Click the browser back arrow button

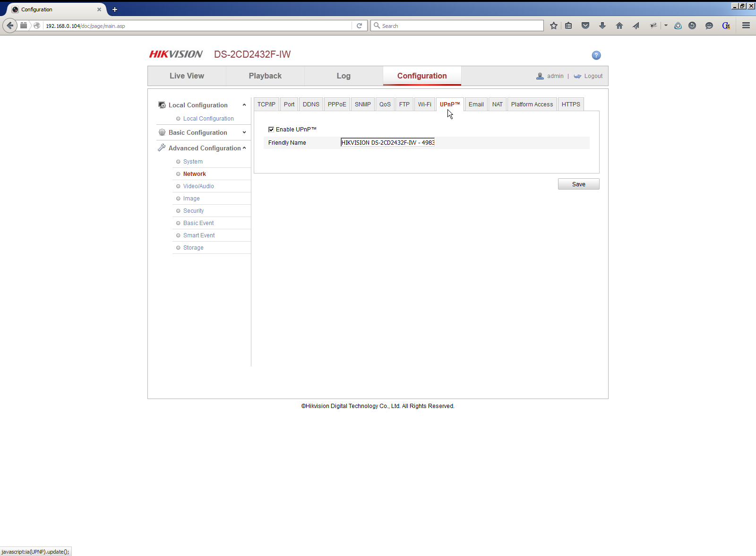10,26
